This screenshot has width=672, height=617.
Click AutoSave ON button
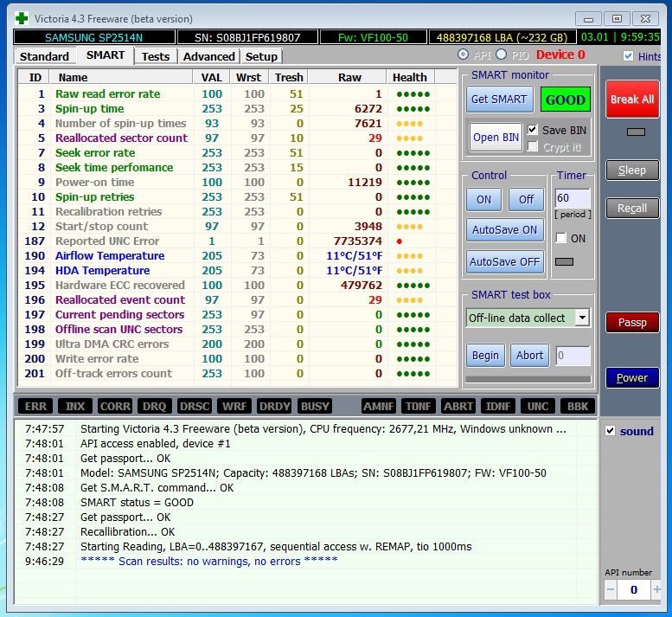click(505, 230)
